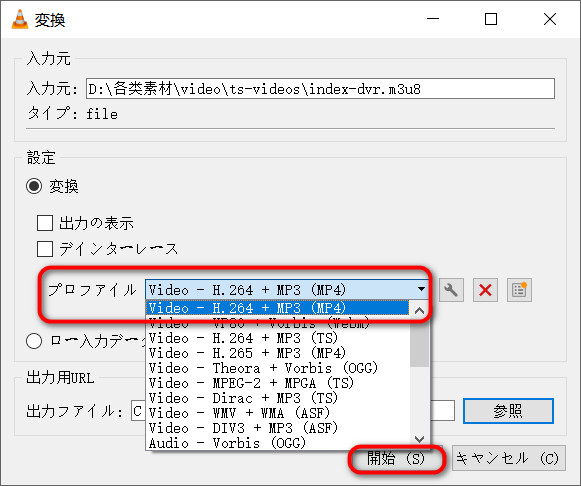Click the 入力元 source path field
Screen dimensions: 581x486
tap(320, 89)
